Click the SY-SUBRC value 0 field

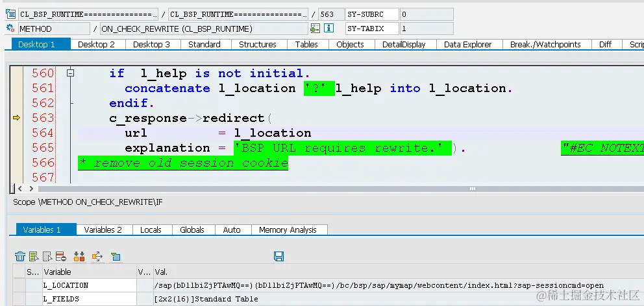427,14
